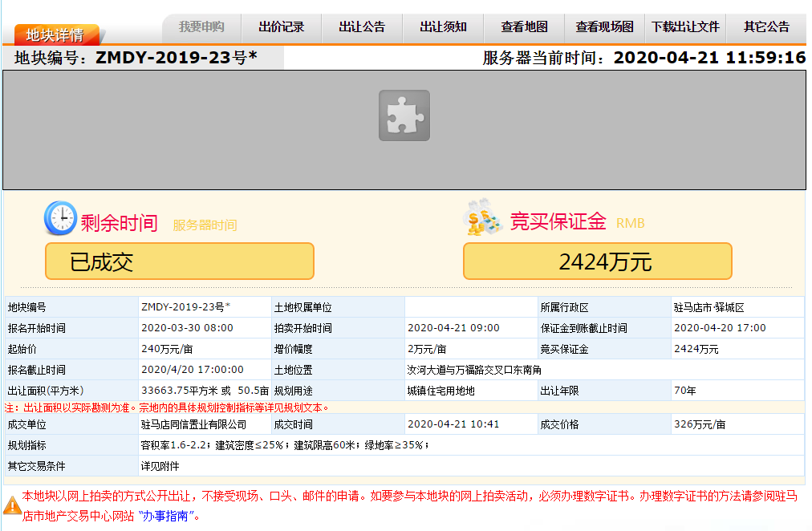Screen dimensions: 812x531
Task: Open the 出让公告 announcement tab
Action: (x=361, y=26)
